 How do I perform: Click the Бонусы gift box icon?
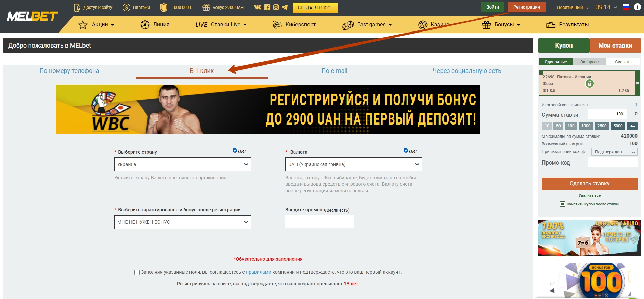point(486,25)
